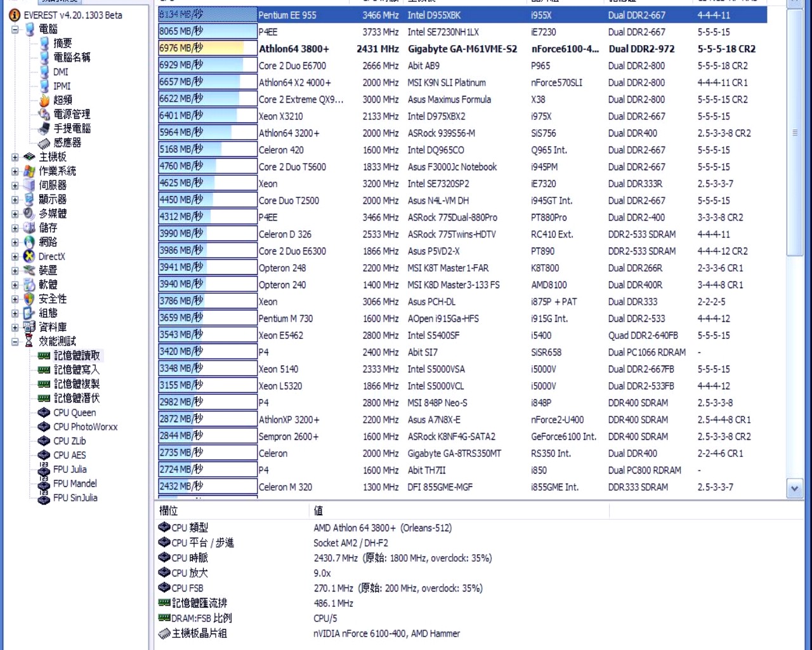The image size is (812, 650).
Task: Collapse the 電腦 tree node
Action: click(15, 29)
